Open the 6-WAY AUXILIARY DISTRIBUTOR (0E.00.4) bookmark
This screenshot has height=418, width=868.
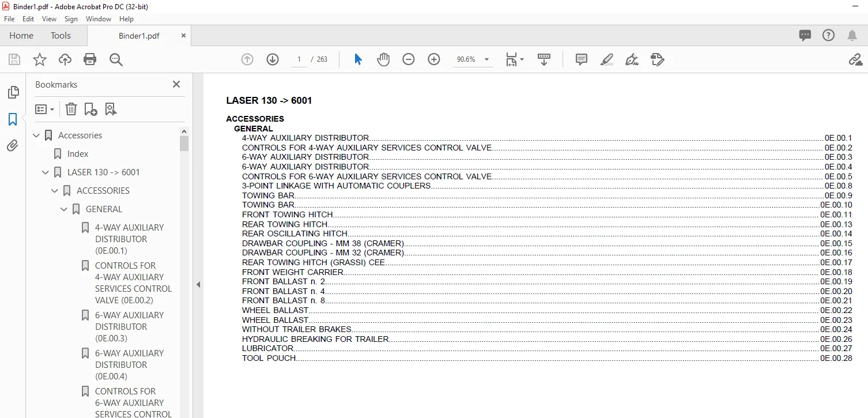click(x=130, y=365)
